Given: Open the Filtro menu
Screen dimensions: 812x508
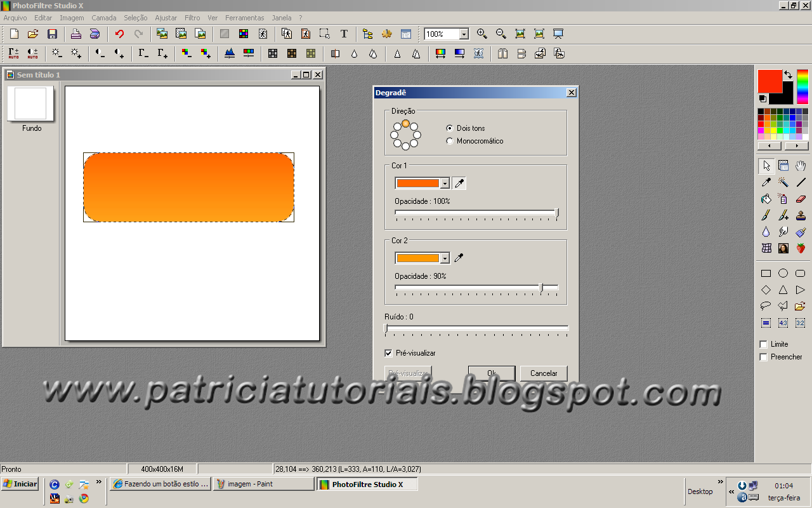Looking at the screenshot, I should point(192,18).
